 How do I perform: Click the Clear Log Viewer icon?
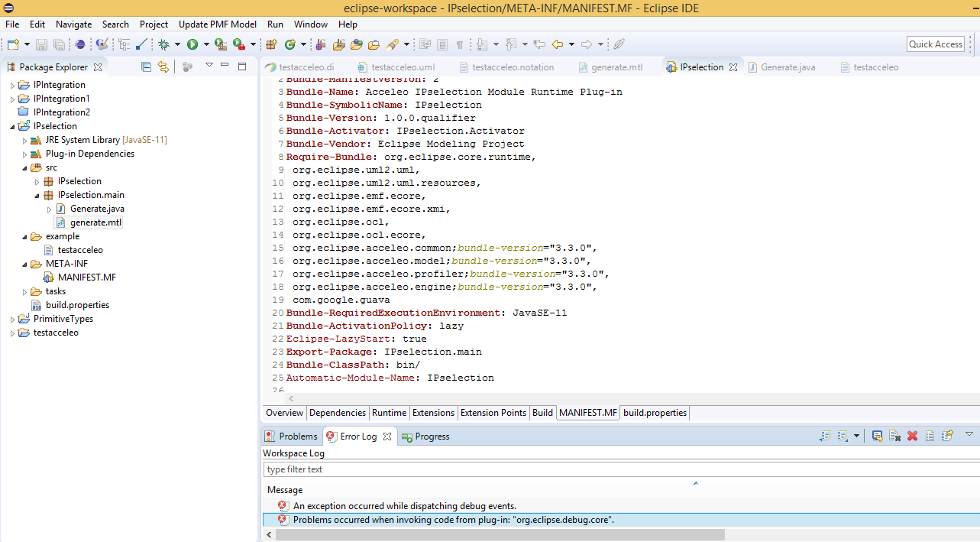click(x=894, y=436)
